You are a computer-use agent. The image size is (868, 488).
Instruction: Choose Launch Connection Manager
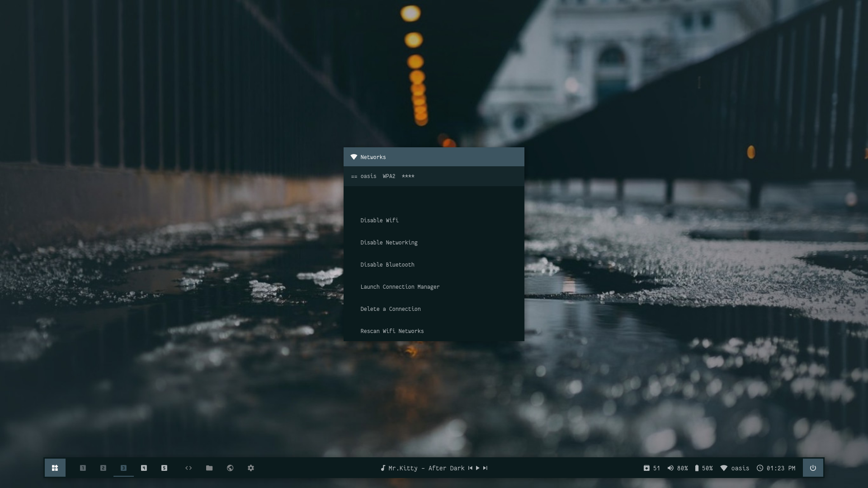(400, 287)
